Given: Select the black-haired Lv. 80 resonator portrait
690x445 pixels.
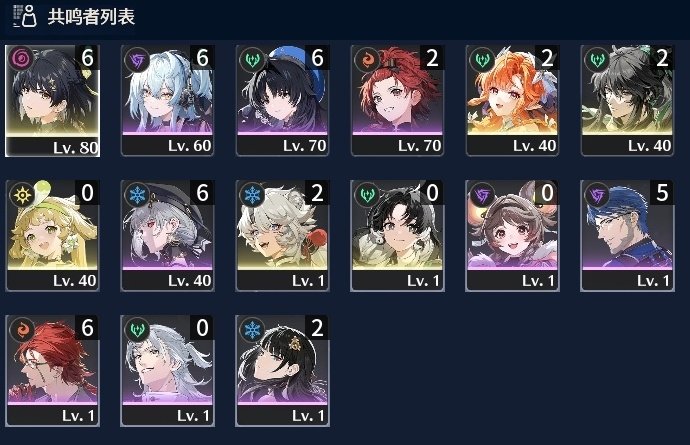Looking at the screenshot, I should (52, 101).
